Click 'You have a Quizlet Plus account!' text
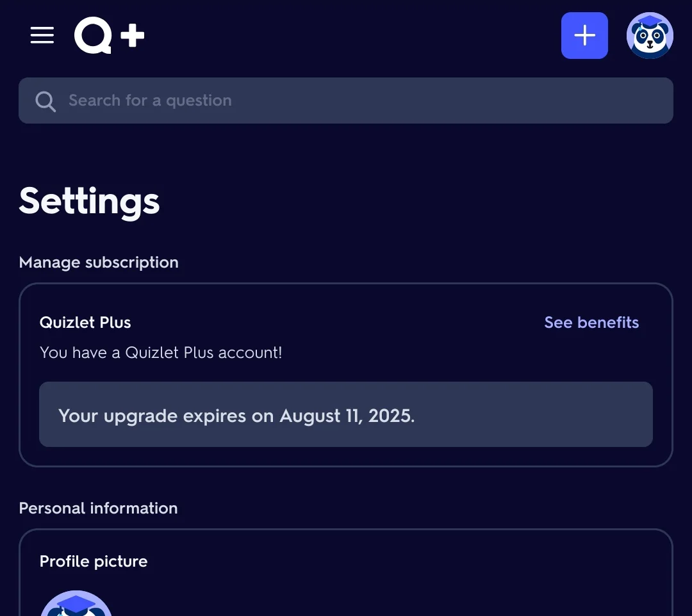 coord(161,353)
